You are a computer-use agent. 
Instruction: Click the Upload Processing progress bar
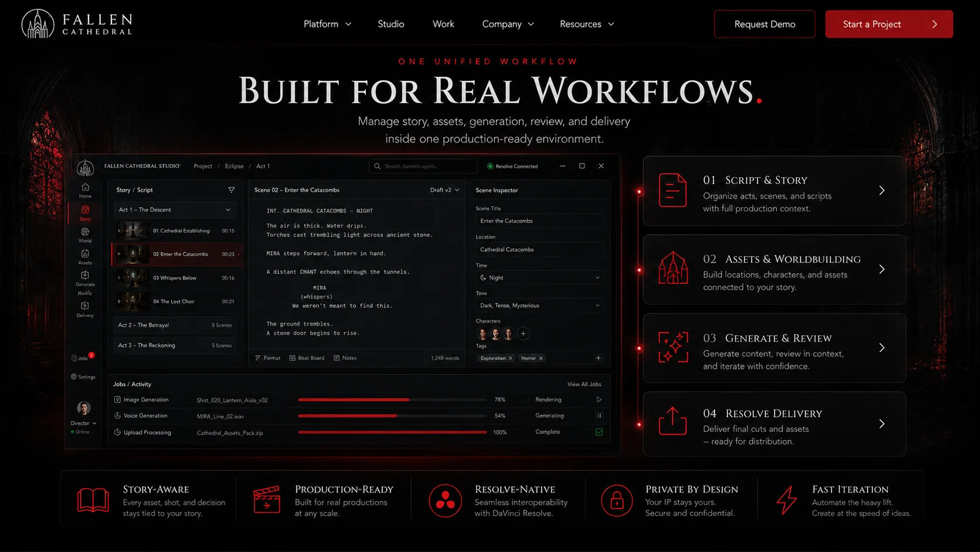pyautogui.click(x=392, y=432)
